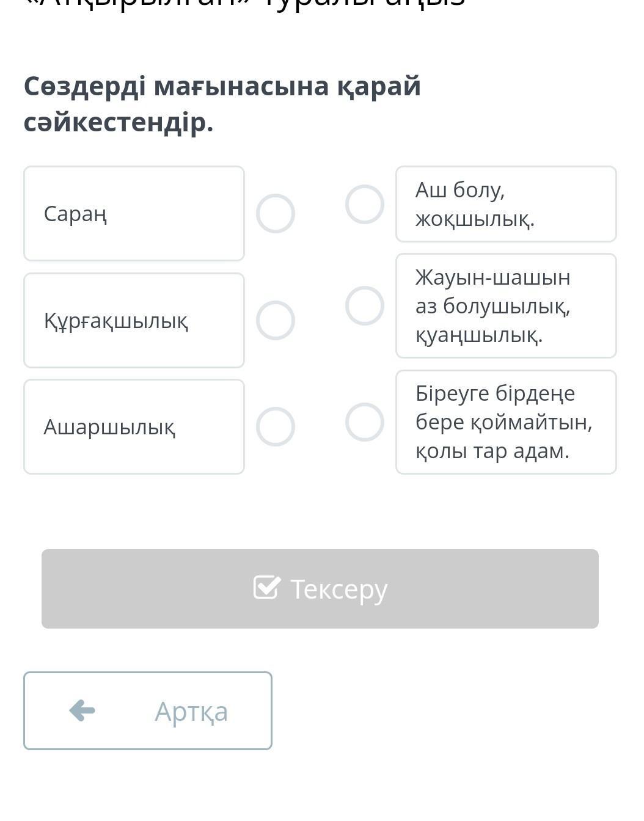Viewport: 644px width, 821px height.
Task: Click the қолы тар адам definition card
Action: click(x=506, y=422)
